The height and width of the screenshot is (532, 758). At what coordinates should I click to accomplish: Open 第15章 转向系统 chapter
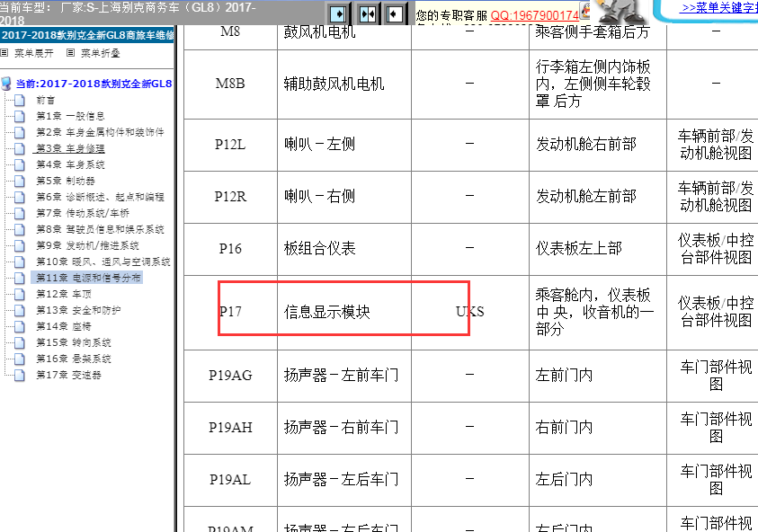point(74,342)
